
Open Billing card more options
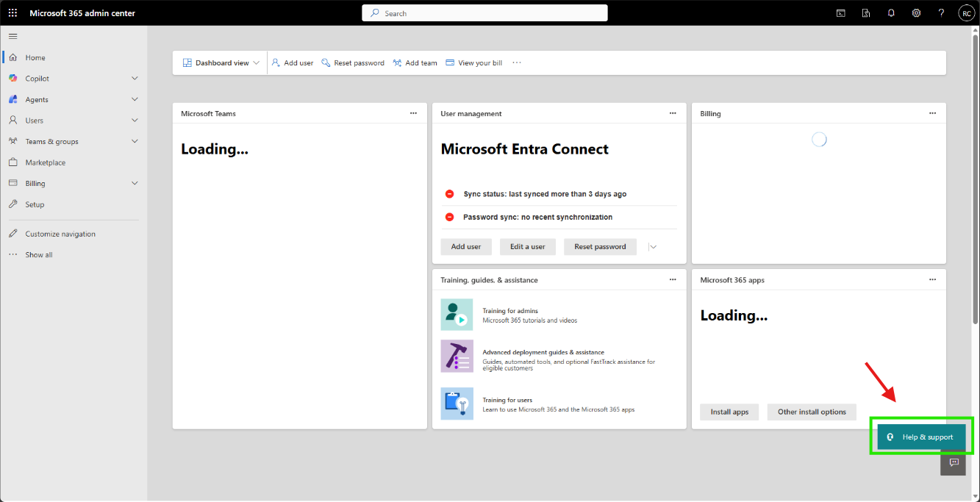[932, 113]
